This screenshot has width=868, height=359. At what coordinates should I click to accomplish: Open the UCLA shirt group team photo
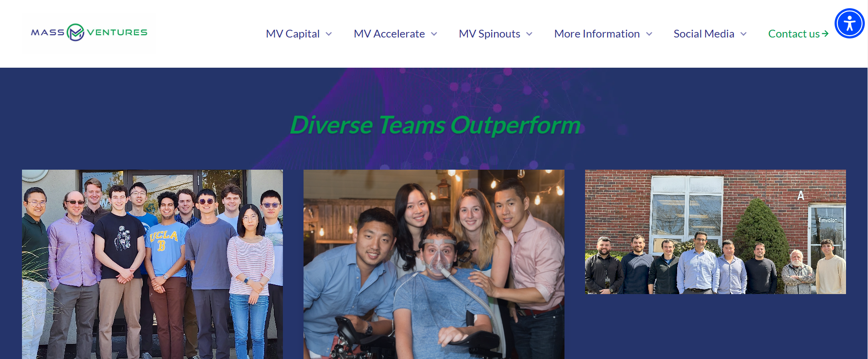[x=152, y=264]
